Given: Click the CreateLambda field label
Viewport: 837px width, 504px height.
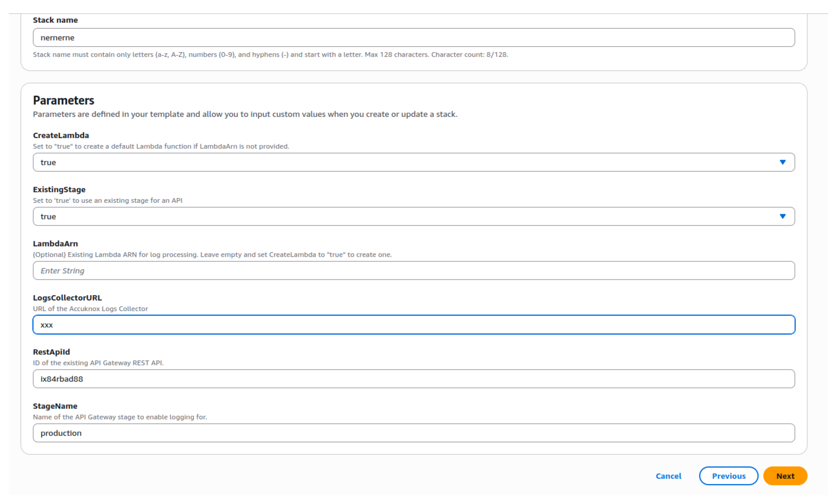Looking at the screenshot, I should pos(61,135).
